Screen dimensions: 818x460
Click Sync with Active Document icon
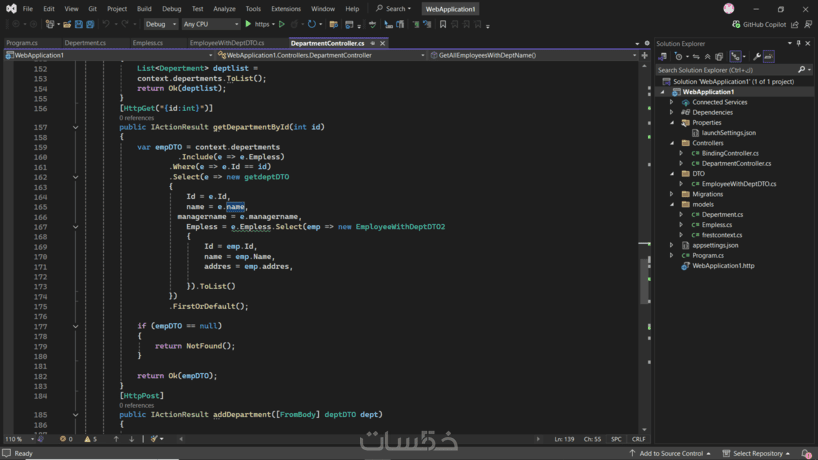pos(694,57)
